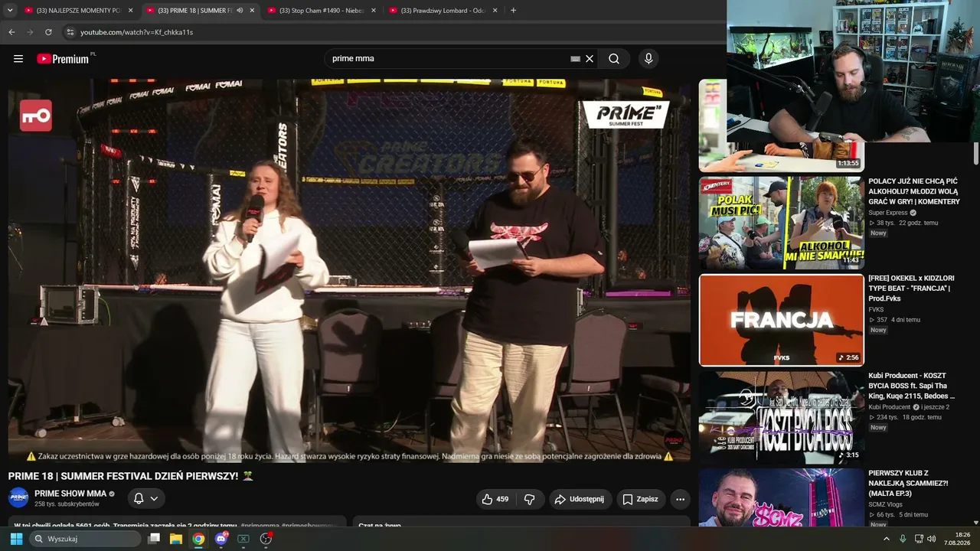Click the tray microphone icon
980x551 pixels.
coord(903,539)
